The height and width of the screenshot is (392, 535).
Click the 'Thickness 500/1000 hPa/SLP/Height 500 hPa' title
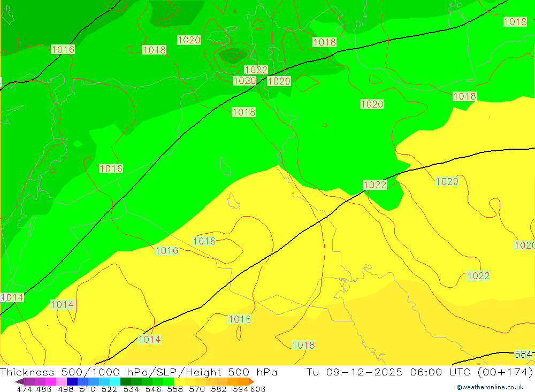pyautogui.click(x=139, y=372)
